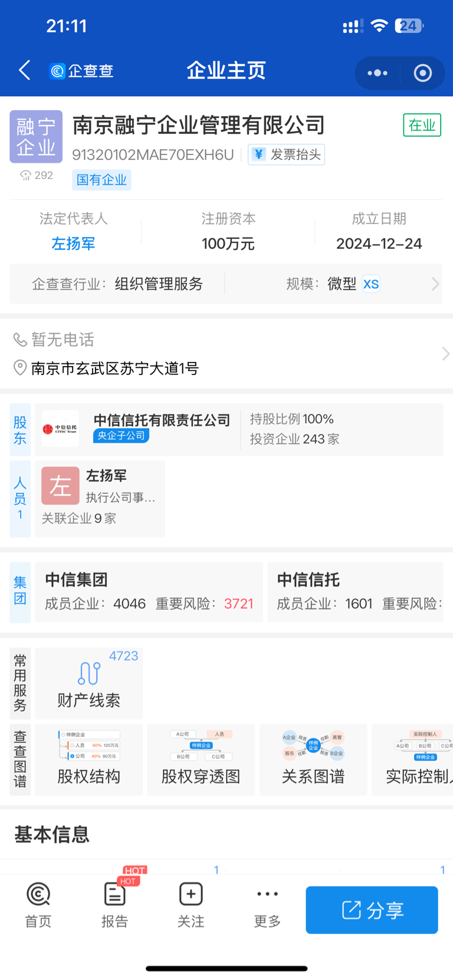Tap the 融宁企业 company logo
Screen dimensions: 453x980
(x=36, y=137)
